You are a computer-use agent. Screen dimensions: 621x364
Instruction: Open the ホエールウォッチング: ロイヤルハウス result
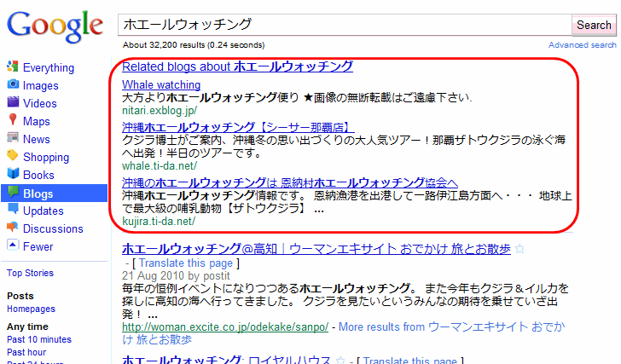click(x=226, y=360)
